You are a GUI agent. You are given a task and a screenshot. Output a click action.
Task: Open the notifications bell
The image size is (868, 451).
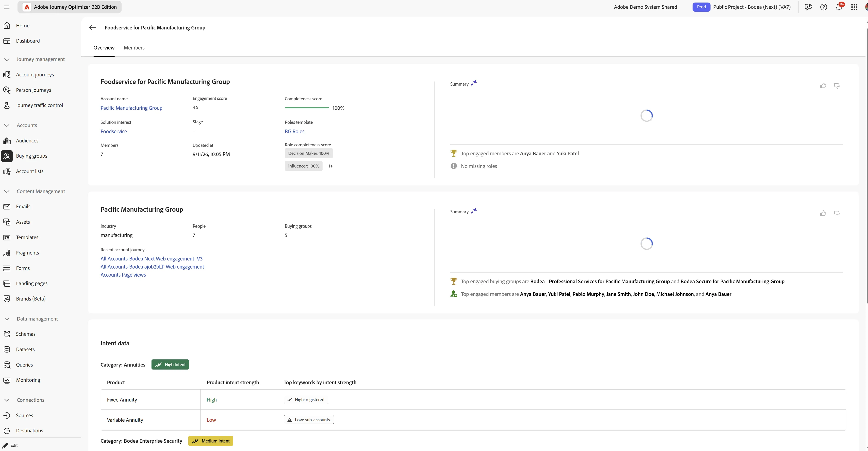839,7
